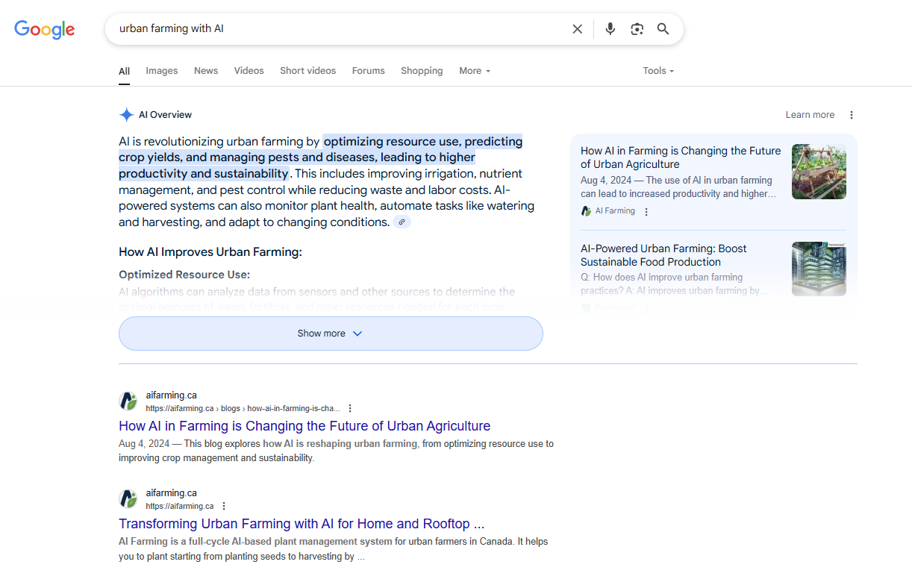Open the Tools dropdown
The height and width of the screenshot is (588, 912).
pyautogui.click(x=658, y=71)
